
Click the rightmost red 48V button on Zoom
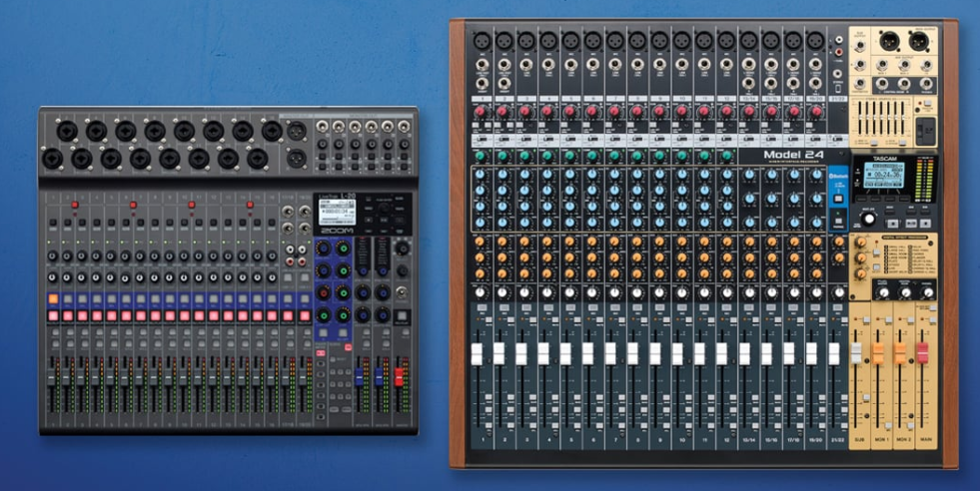click(x=250, y=205)
